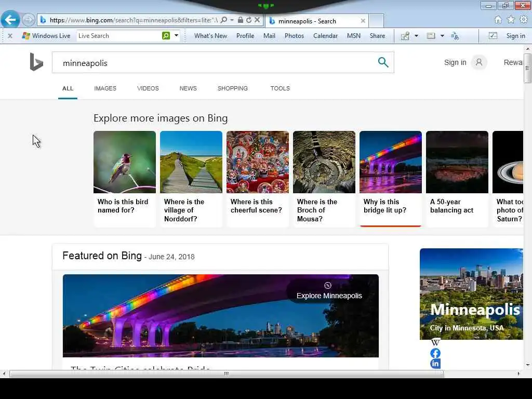Open 'A 50-year balancing act' card
This screenshot has height=399, width=532.
(457, 179)
